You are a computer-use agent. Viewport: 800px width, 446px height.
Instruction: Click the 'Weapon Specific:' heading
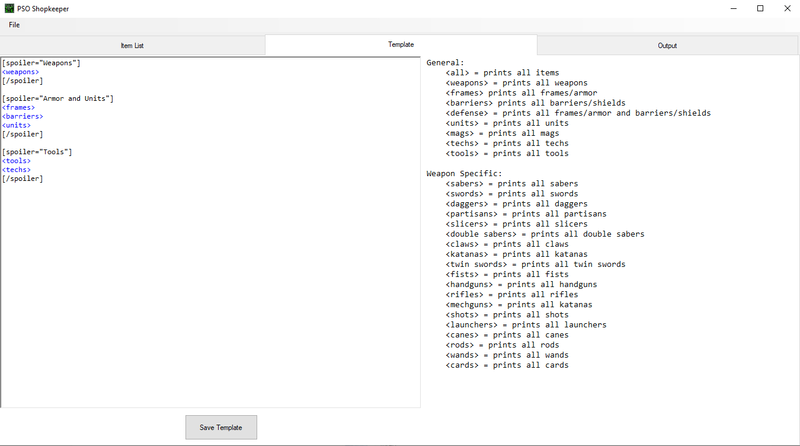click(x=464, y=174)
